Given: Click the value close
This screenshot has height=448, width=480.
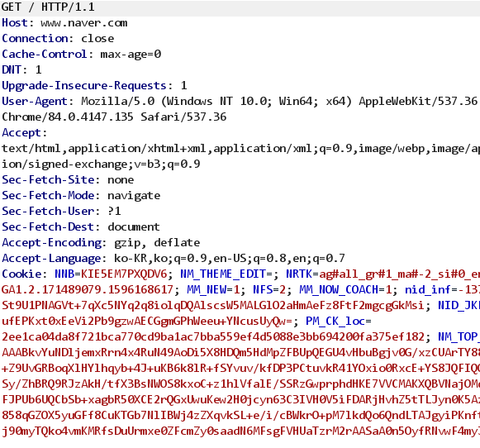Looking at the screenshot, I should [x=97, y=39].
